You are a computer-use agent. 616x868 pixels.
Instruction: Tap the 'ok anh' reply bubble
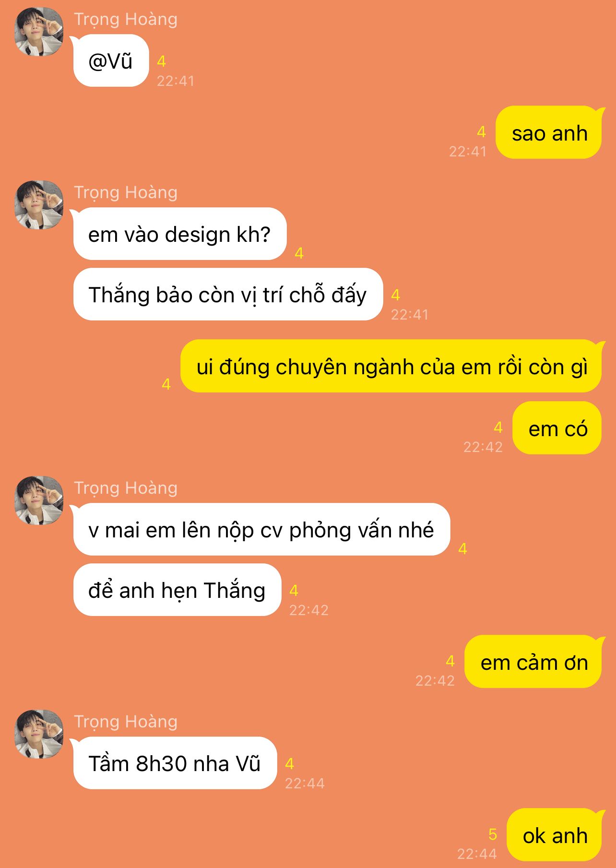tap(554, 835)
